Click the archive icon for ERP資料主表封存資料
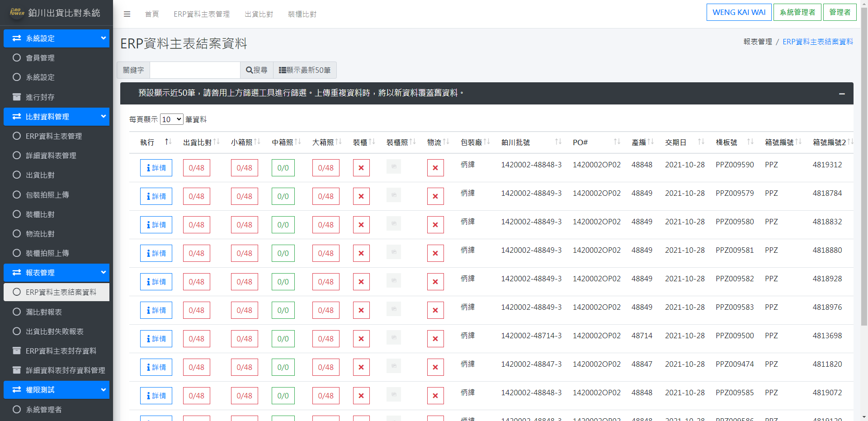 tap(17, 350)
